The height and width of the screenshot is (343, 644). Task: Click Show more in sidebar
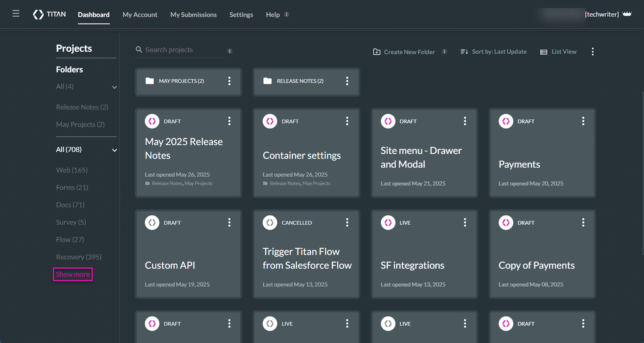click(x=73, y=275)
